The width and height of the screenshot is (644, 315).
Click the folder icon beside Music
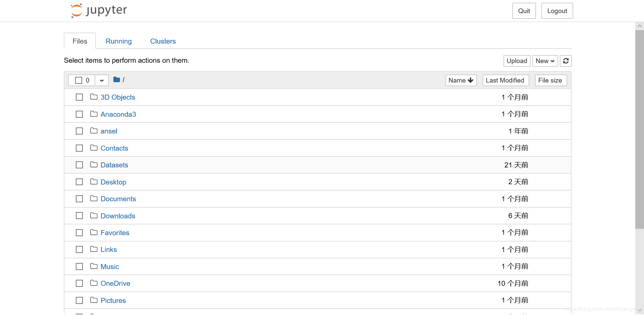[x=94, y=266]
